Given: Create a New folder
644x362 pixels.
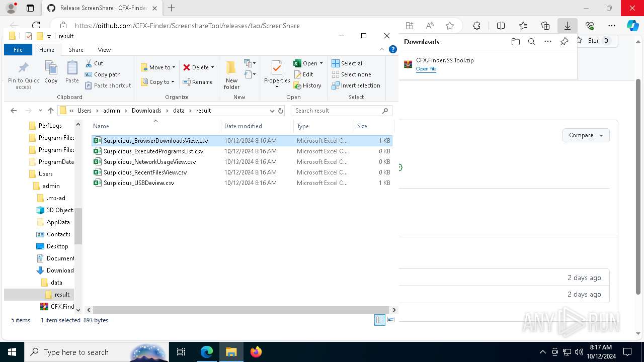Looking at the screenshot, I should (x=231, y=75).
